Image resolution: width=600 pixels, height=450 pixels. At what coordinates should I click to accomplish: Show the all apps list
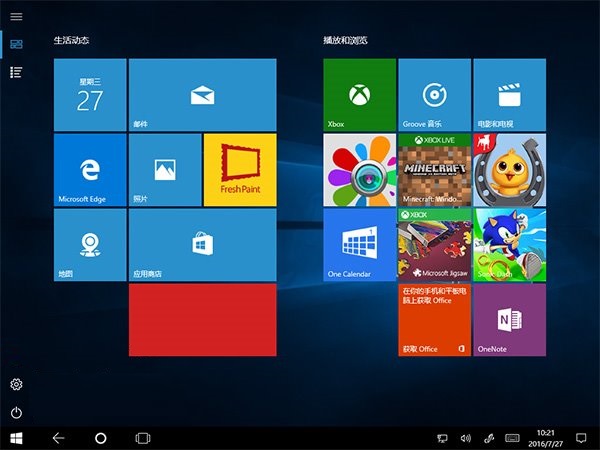[16, 72]
